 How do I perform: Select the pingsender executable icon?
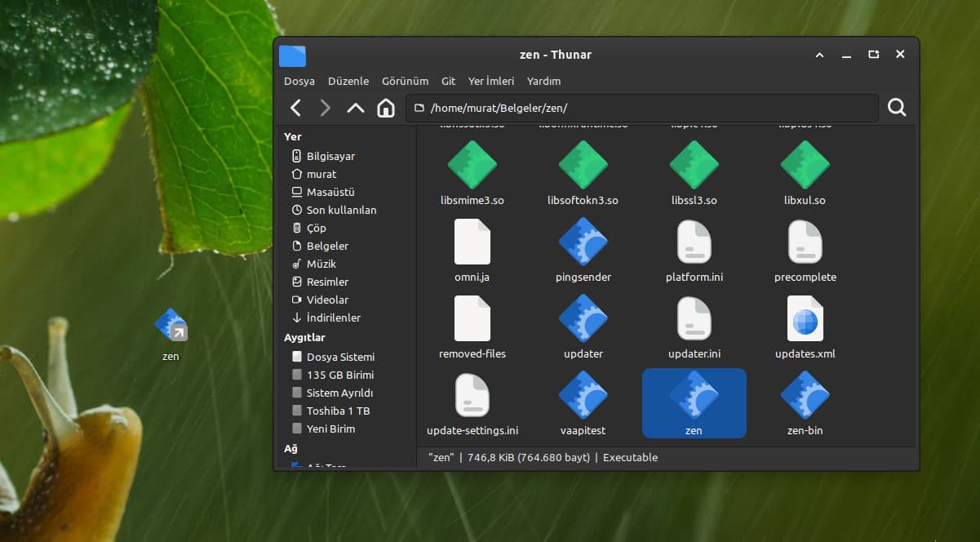click(583, 242)
